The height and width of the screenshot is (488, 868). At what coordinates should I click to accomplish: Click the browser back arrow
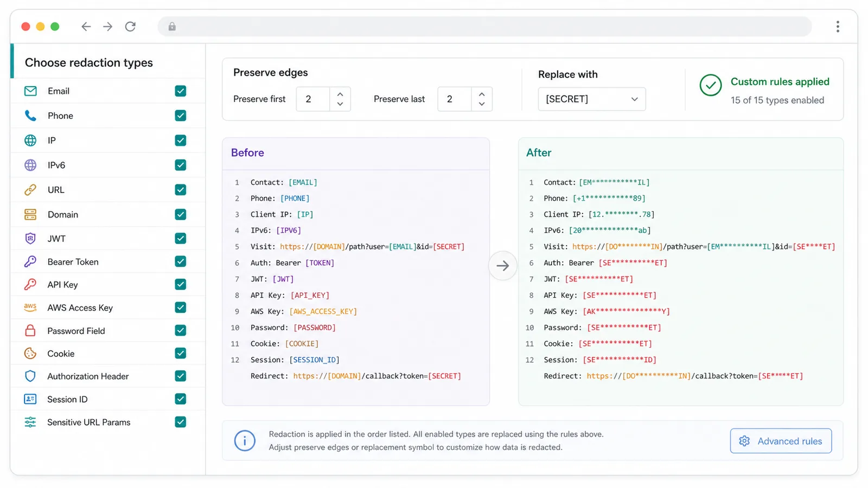click(86, 27)
